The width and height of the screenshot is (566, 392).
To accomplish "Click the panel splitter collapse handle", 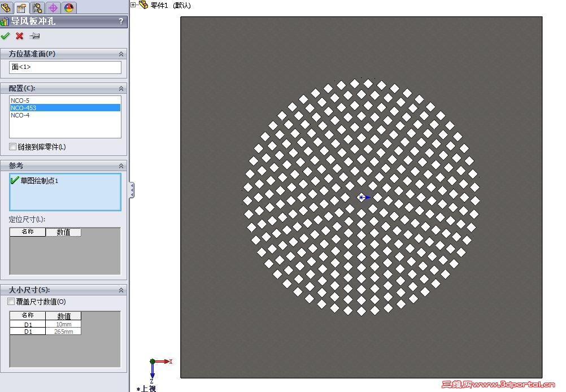I will (132, 190).
